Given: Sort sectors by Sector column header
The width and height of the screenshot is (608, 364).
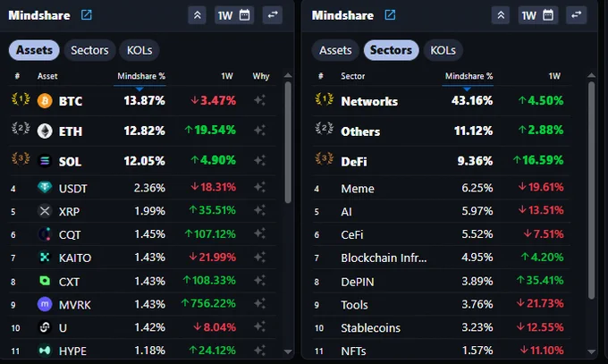Looking at the screenshot, I should coord(353,76).
